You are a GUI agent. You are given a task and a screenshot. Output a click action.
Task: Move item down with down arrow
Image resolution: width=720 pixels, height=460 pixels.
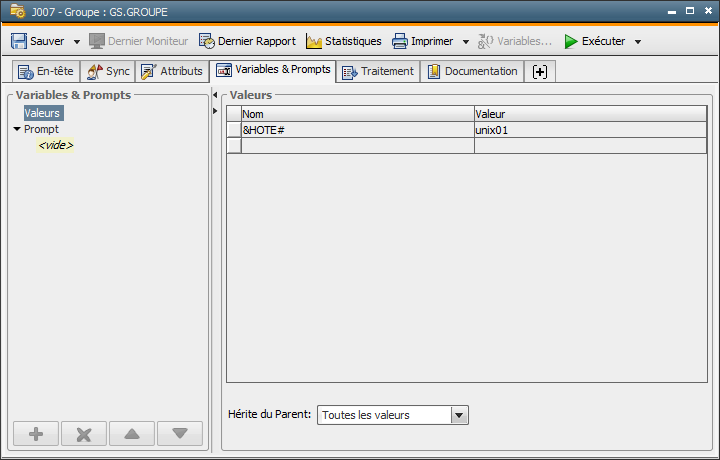click(x=180, y=434)
